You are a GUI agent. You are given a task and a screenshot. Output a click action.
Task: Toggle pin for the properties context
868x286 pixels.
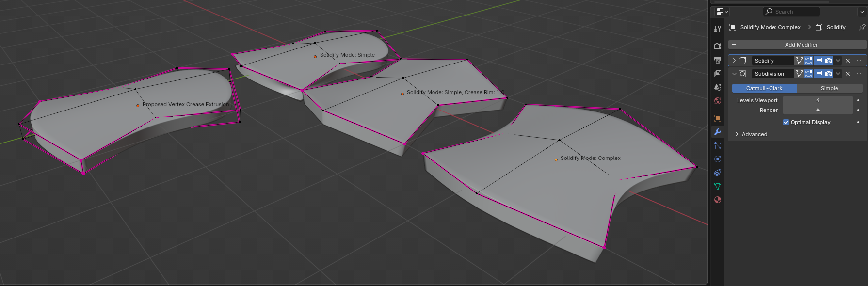pyautogui.click(x=862, y=27)
